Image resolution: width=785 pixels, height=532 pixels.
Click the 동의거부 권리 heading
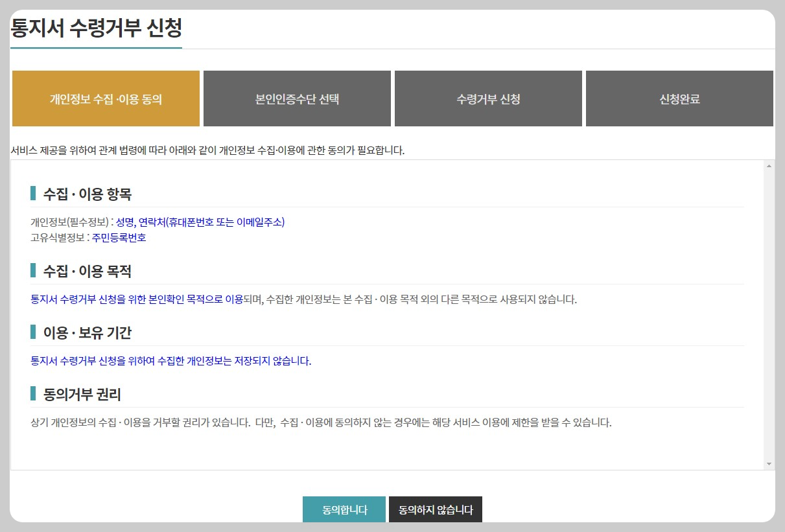click(x=82, y=393)
